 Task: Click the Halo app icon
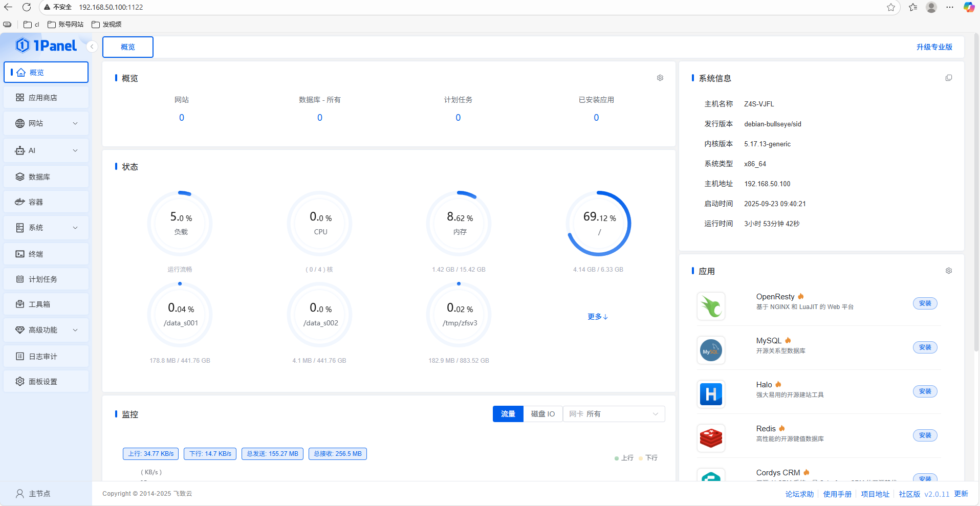click(711, 394)
